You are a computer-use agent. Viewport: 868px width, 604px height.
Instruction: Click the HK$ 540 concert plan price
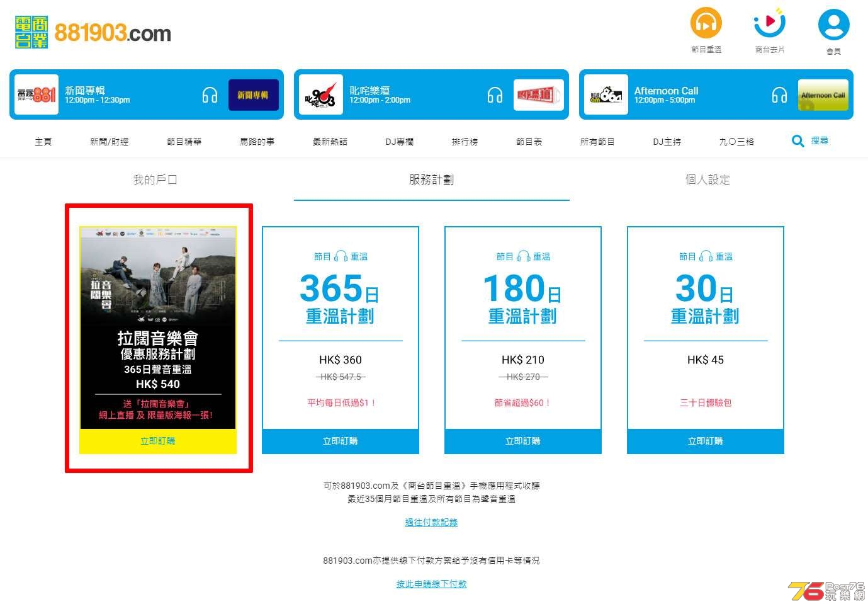coord(158,384)
